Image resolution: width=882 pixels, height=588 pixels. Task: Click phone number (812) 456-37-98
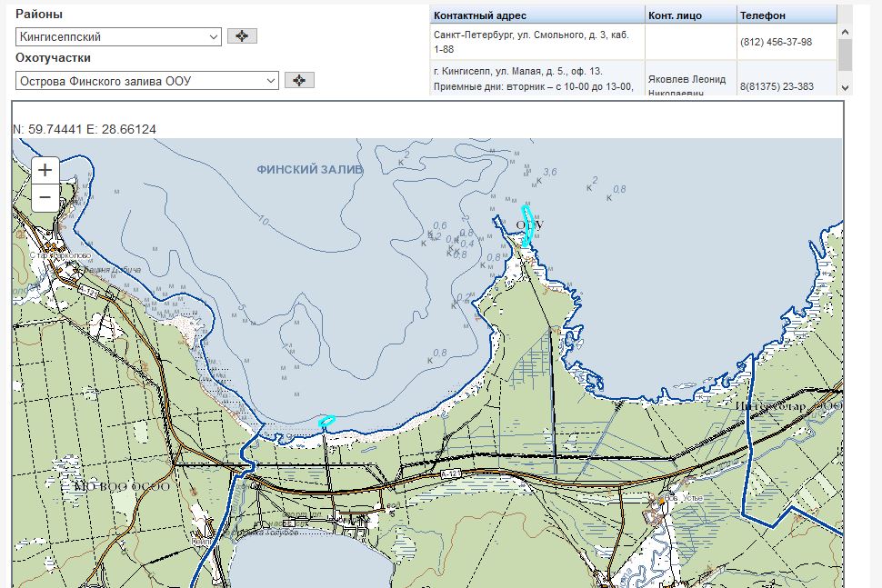776,43
